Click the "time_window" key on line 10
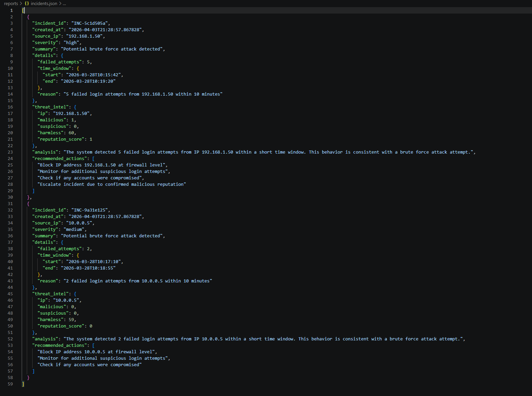 click(x=54, y=68)
